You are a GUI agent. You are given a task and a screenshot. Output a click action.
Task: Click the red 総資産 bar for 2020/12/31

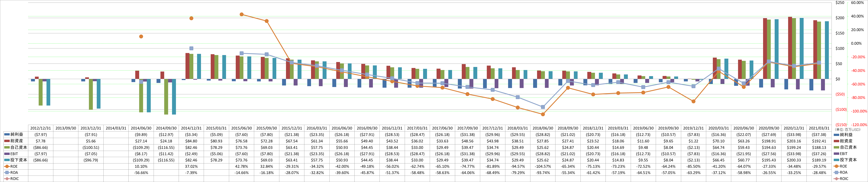(x=790, y=48)
